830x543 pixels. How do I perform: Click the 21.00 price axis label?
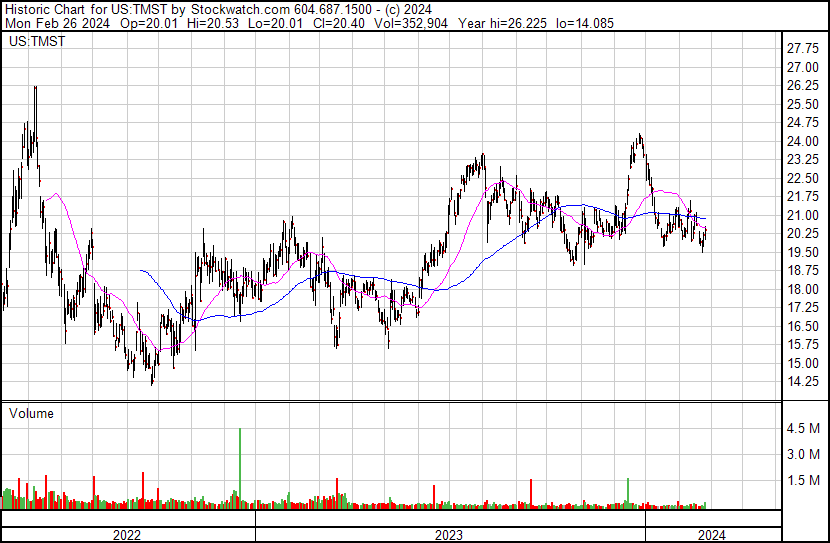coord(802,215)
